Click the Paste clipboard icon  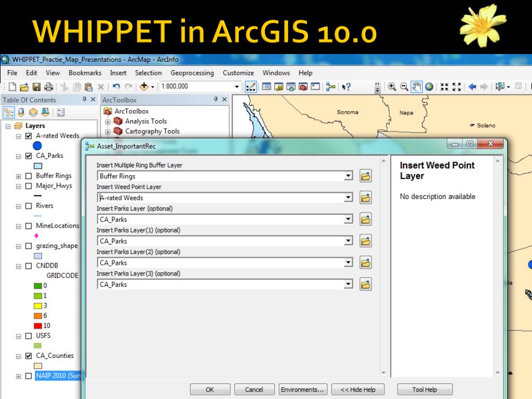88,87
